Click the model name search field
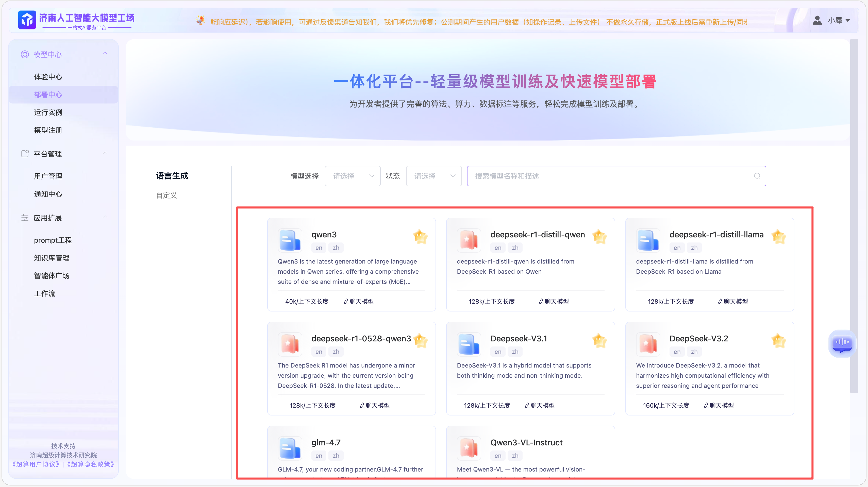This screenshot has width=868, height=487. 607,176
